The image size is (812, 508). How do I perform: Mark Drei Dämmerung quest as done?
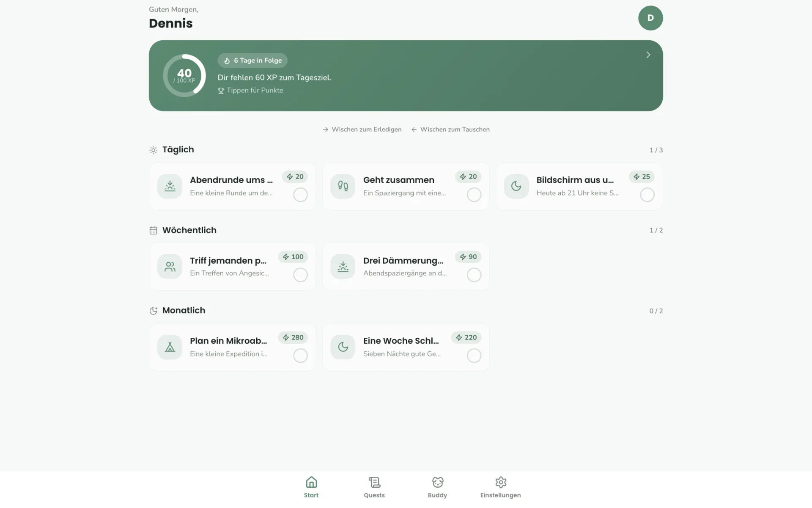click(474, 275)
